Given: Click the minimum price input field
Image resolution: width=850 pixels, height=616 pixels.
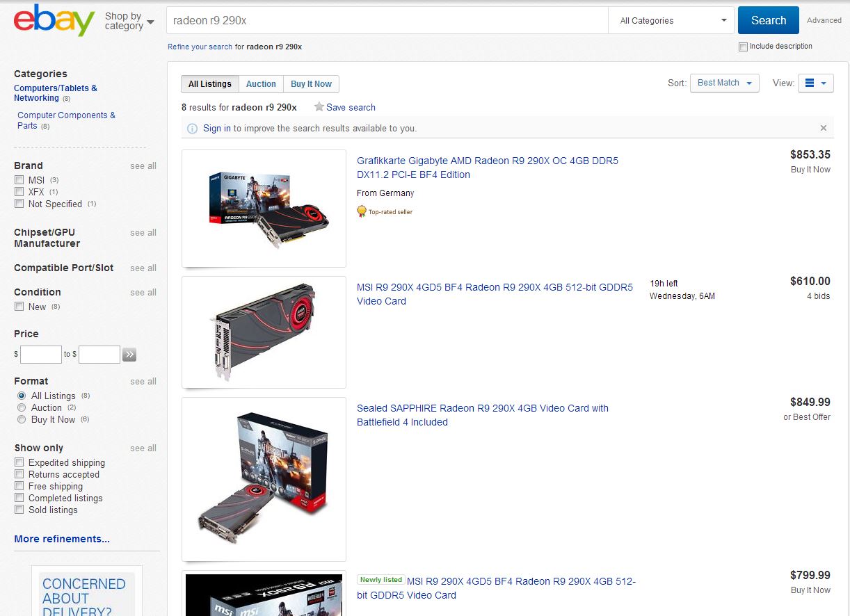Looking at the screenshot, I should coord(41,355).
